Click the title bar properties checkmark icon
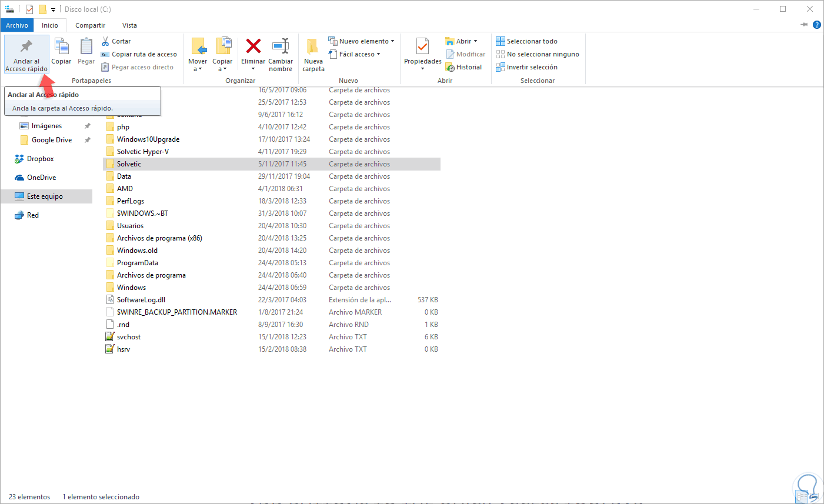The image size is (824, 504). [x=29, y=9]
